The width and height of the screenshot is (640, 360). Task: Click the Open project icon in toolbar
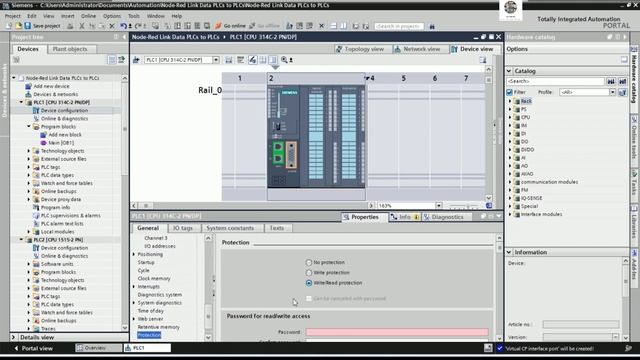[x=18, y=26]
